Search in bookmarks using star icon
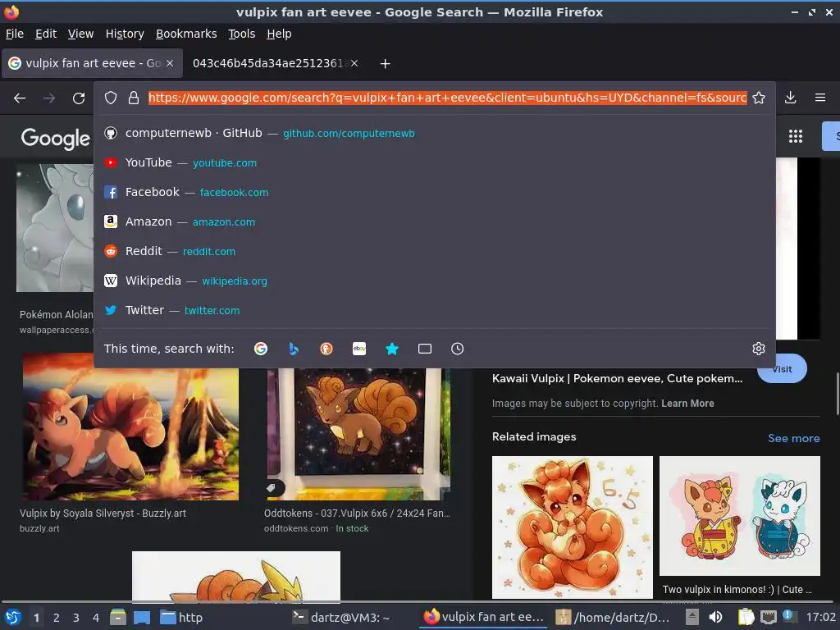The image size is (840, 630). coord(392,349)
